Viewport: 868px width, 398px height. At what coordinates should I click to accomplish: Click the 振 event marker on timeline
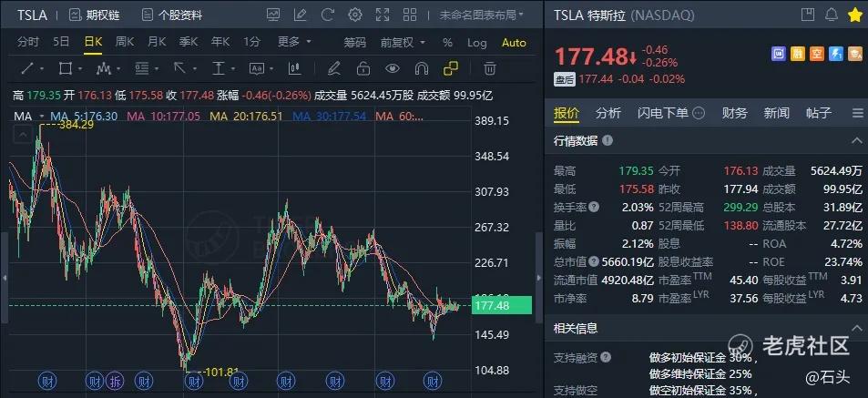click(x=114, y=381)
